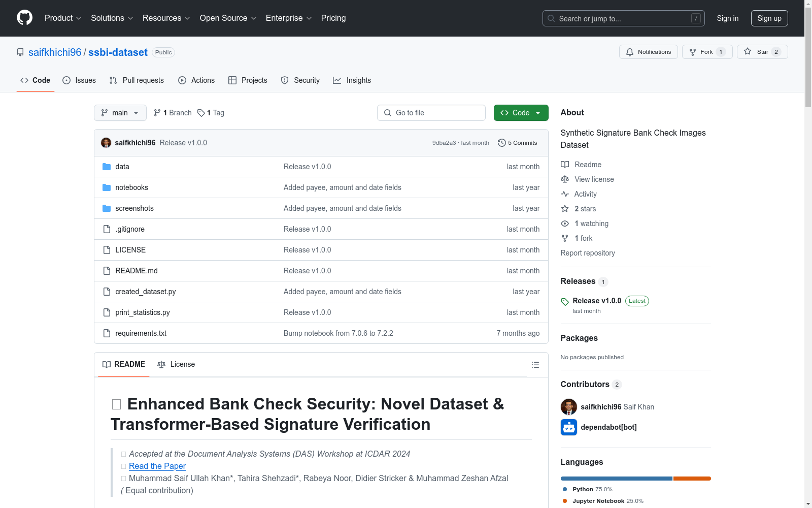The height and width of the screenshot is (508, 812).
Task: Switch to the Projects tab
Action: [248, 80]
